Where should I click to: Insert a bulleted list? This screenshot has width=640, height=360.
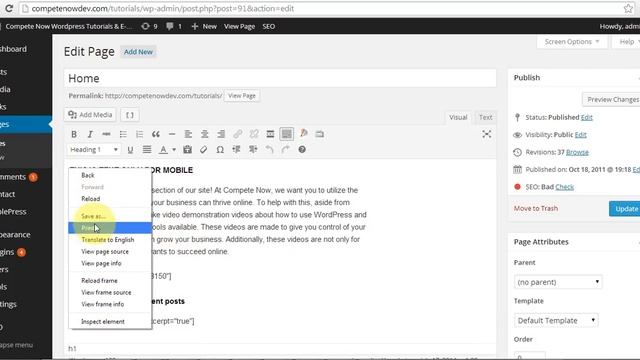pyautogui.click(x=123, y=134)
